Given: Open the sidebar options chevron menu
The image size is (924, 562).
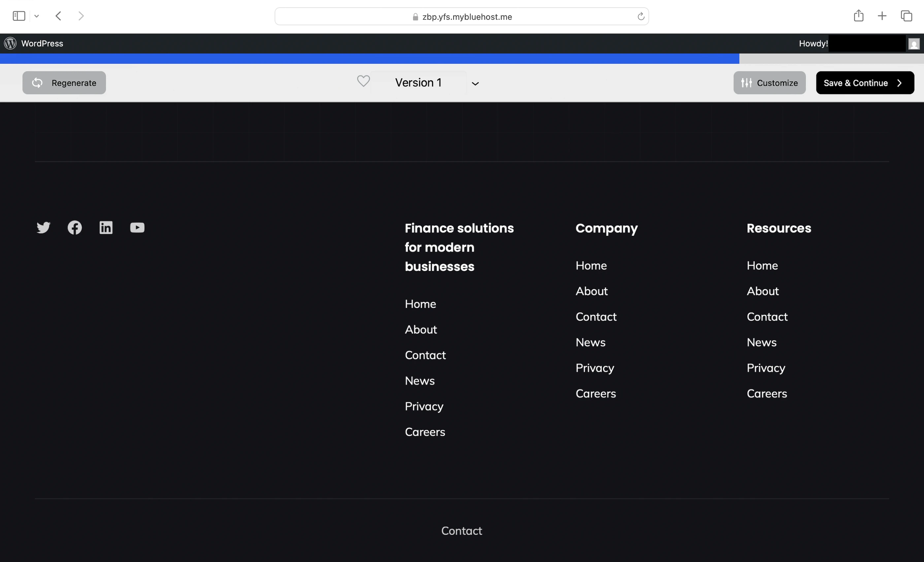Looking at the screenshot, I should 36,16.
